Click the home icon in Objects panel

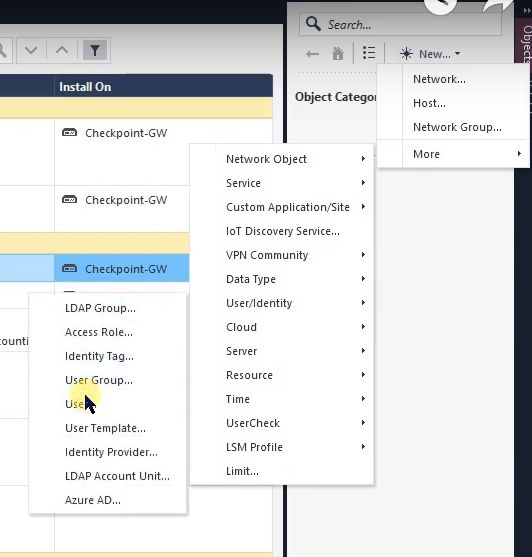pyautogui.click(x=338, y=54)
